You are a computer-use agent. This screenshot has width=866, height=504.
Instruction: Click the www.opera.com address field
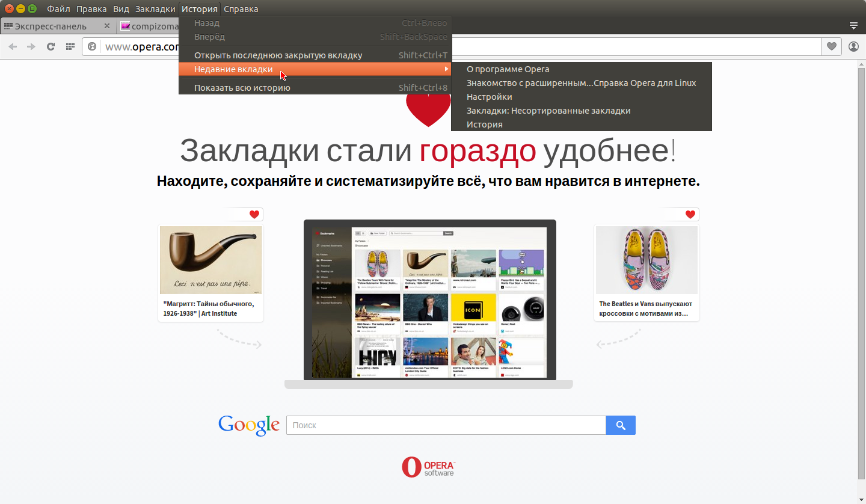click(x=452, y=46)
